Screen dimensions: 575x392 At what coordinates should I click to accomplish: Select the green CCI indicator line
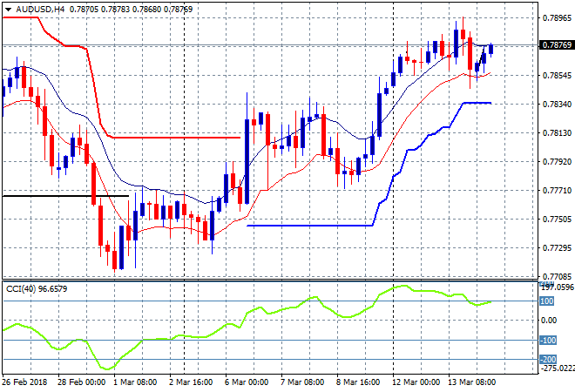(x=247, y=314)
